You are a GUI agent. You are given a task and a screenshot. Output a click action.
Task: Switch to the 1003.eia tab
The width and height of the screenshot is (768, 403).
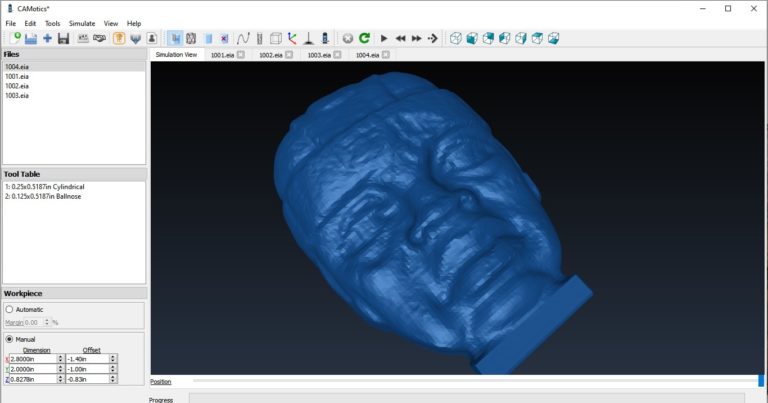(319, 55)
